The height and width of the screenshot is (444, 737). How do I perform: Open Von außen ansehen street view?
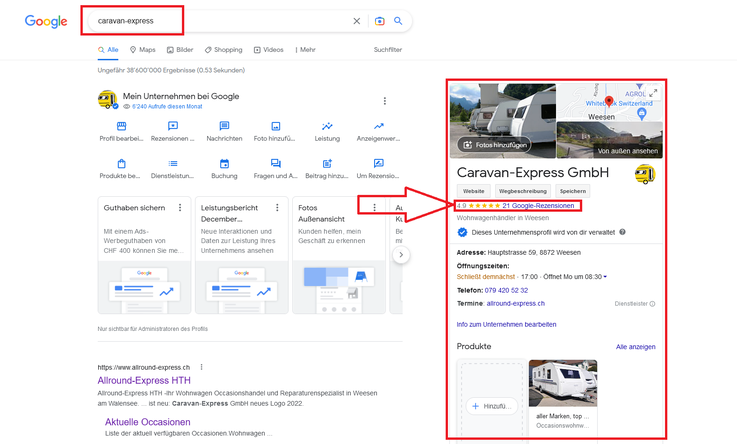610,140
